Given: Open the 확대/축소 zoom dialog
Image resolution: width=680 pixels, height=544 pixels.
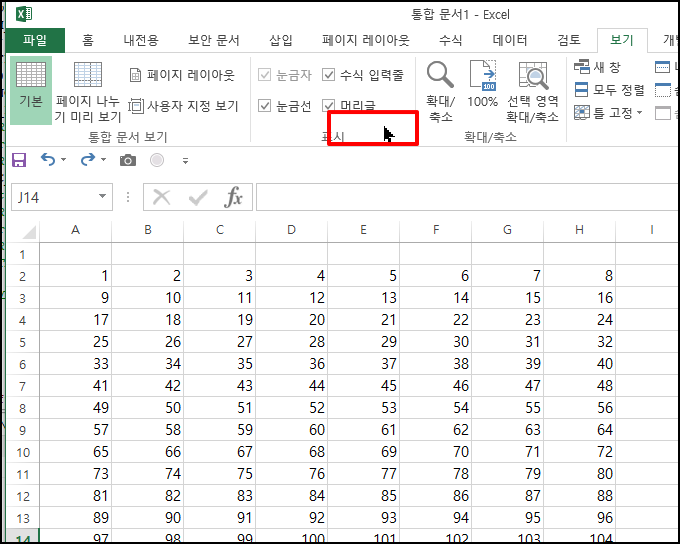Looking at the screenshot, I should (x=440, y=92).
